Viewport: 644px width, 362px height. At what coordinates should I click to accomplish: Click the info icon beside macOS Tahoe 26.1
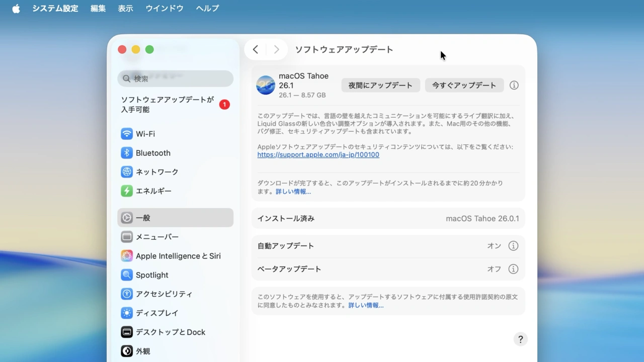coord(514,85)
